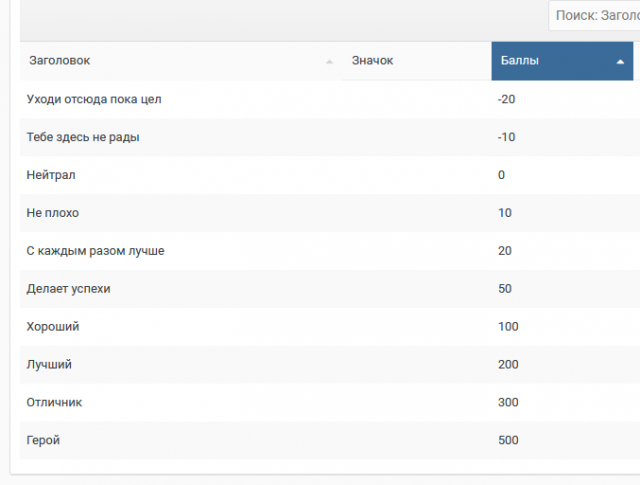
Task: Select the 'Хороший' reputation level
Action: pos(52,327)
